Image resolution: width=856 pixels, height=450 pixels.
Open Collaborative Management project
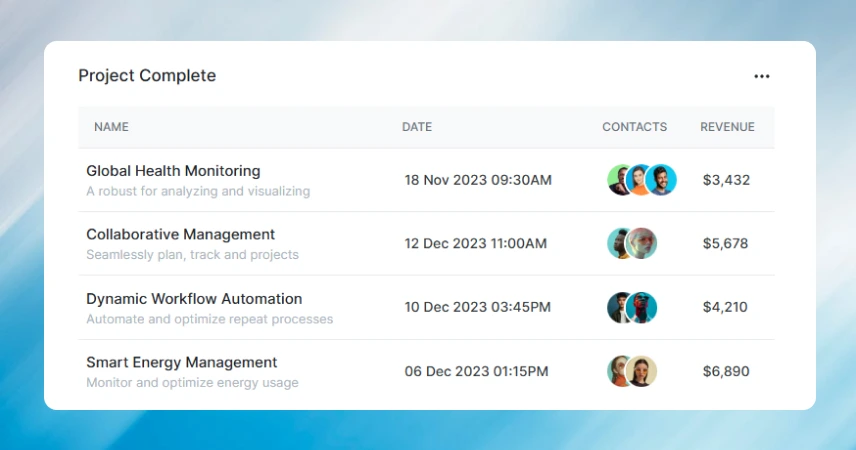tap(180, 235)
